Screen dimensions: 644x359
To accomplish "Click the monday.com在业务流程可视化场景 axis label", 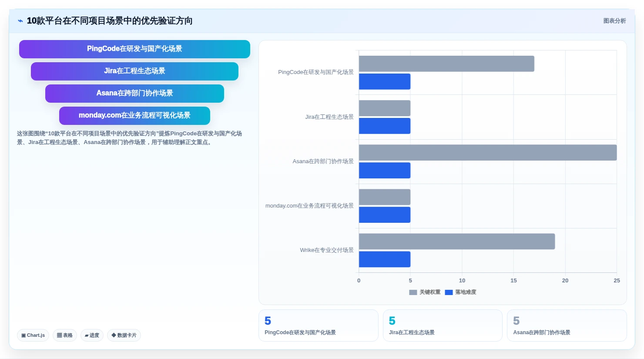I will (x=309, y=206).
